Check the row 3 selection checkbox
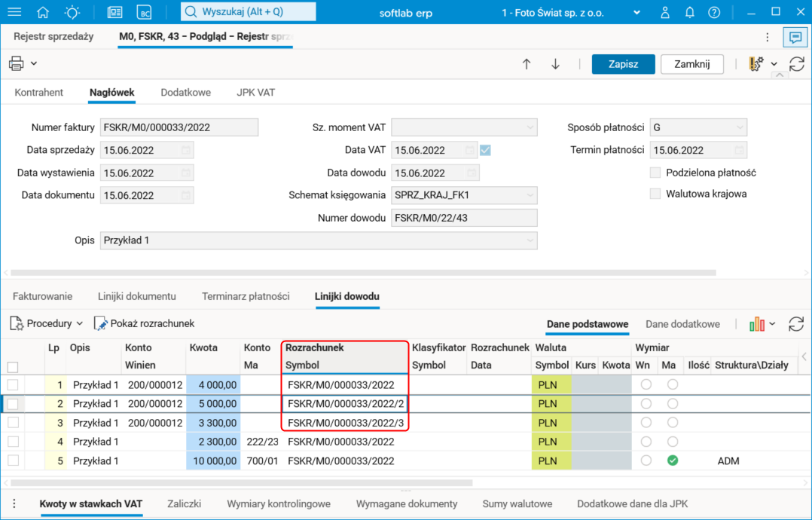This screenshot has width=812, height=520. point(13,423)
